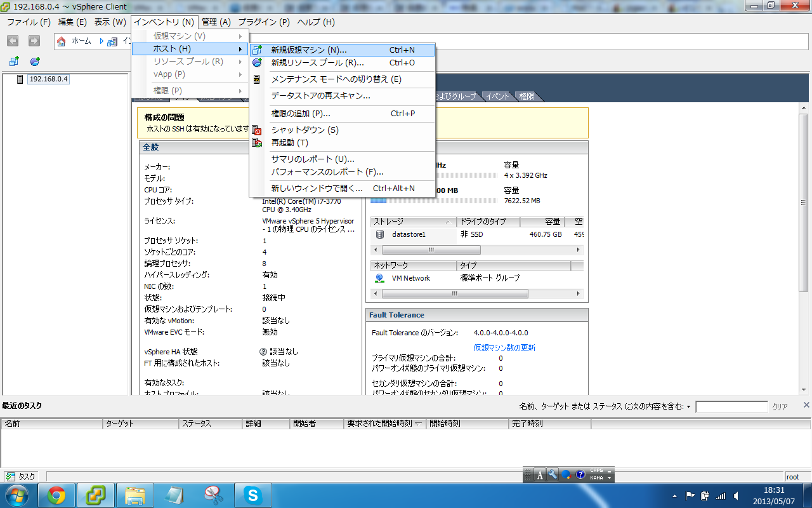Click the network signal tray icon

tap(721, 495)
